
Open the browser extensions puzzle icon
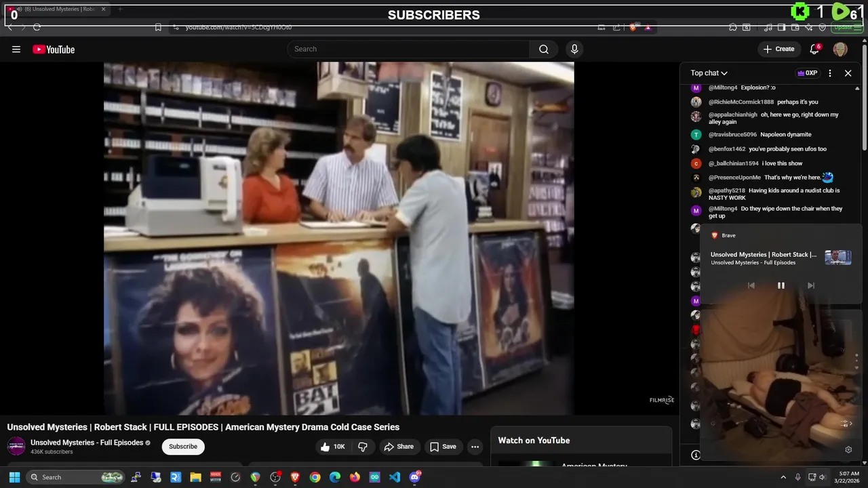(733, 27)
